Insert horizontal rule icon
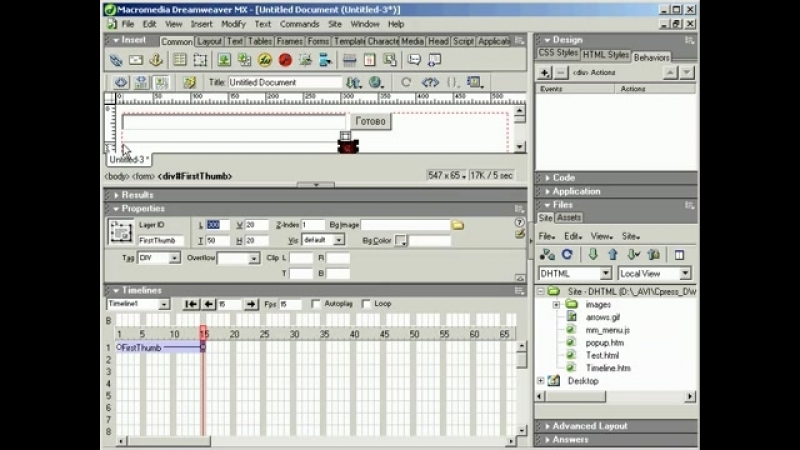The image size is (800, 450). click(x=349, y=60)
